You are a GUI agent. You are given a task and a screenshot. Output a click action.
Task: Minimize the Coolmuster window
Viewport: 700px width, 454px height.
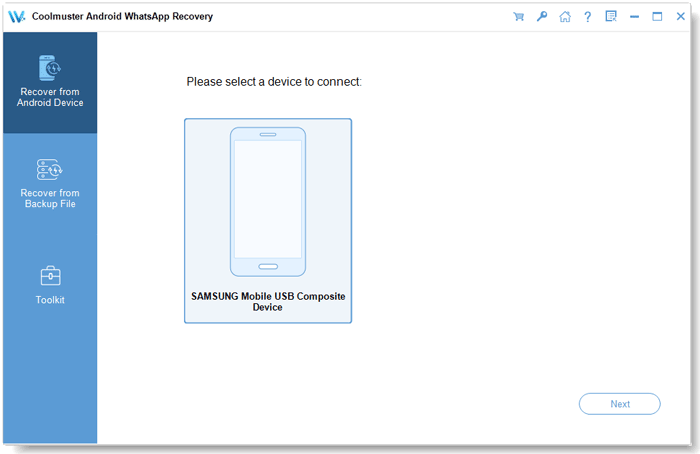click(x=634, y=17)
